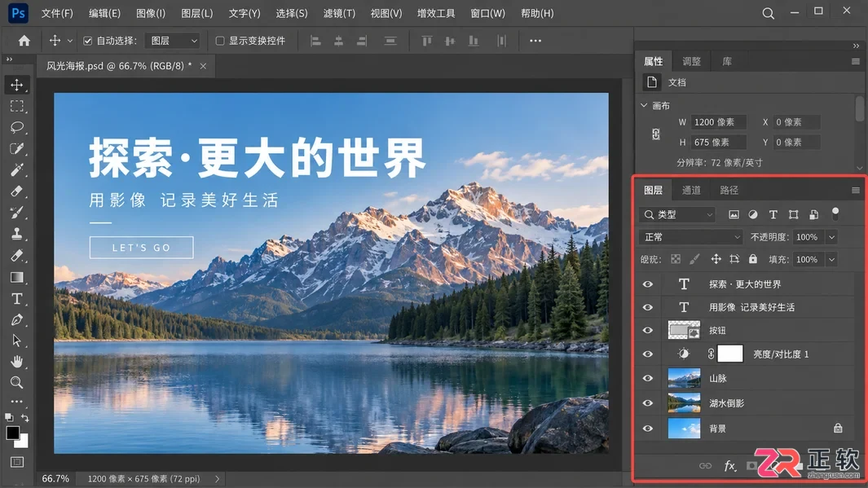This screenshot has width=868, height=488.
Task: Select the Path Selection arrow tool
Action: point(16,341)
